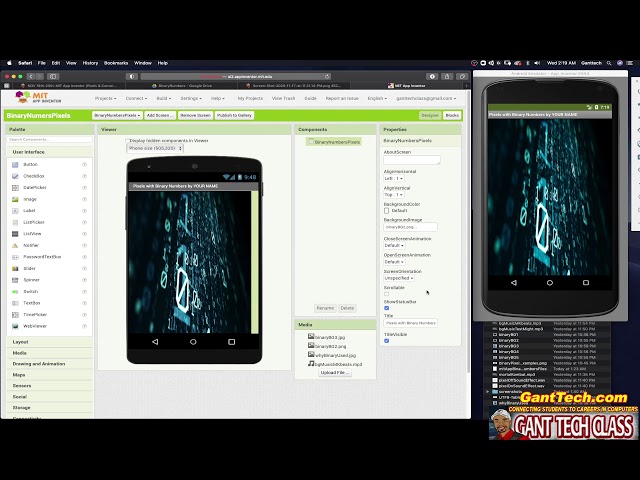Open help for the WebViewer component
The image size is (640, 480).
(84, 326)
